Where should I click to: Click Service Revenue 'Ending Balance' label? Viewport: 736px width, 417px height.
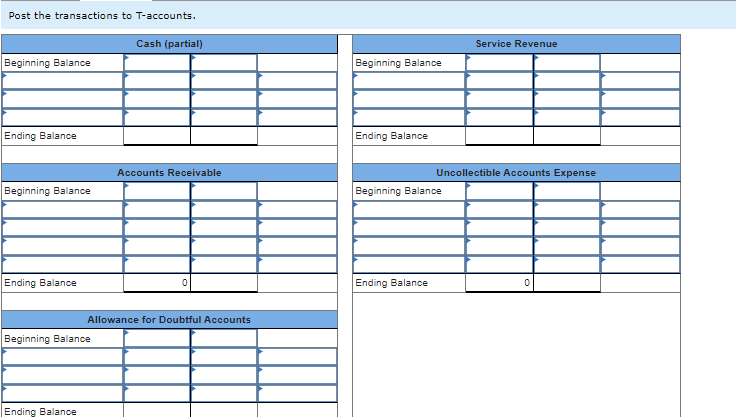click(x=391, y=136)
